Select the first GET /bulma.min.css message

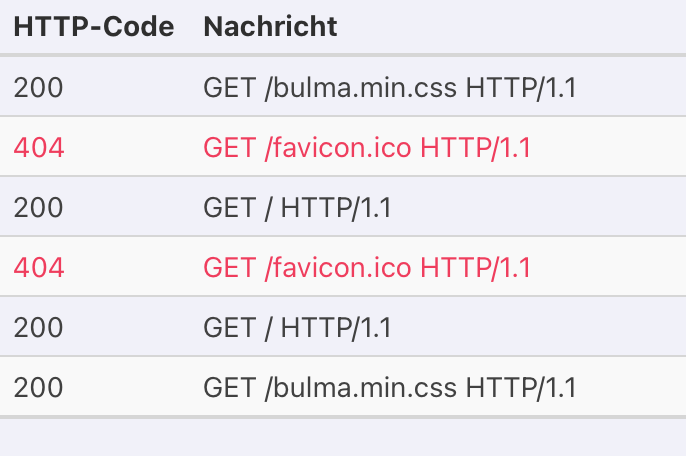point(389,88)
